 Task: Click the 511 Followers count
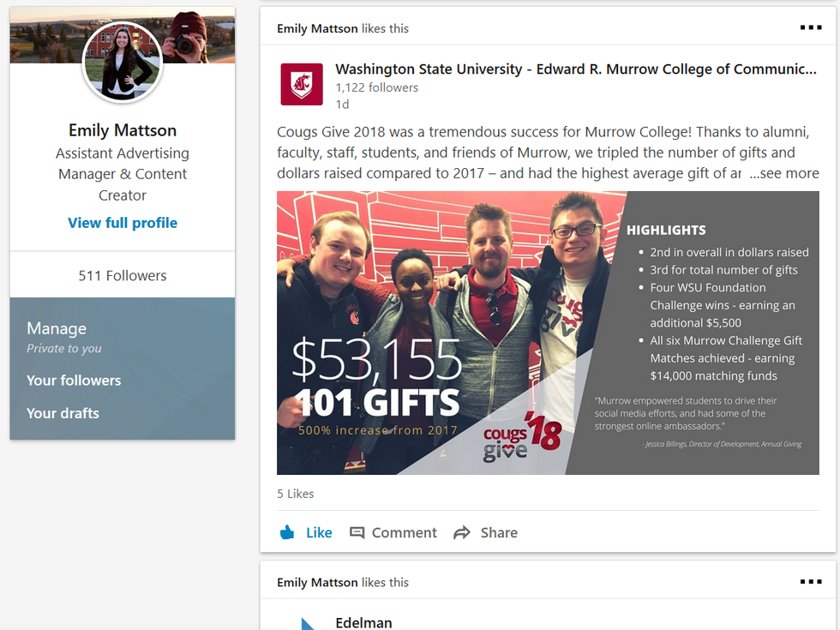tap(123, 276)
